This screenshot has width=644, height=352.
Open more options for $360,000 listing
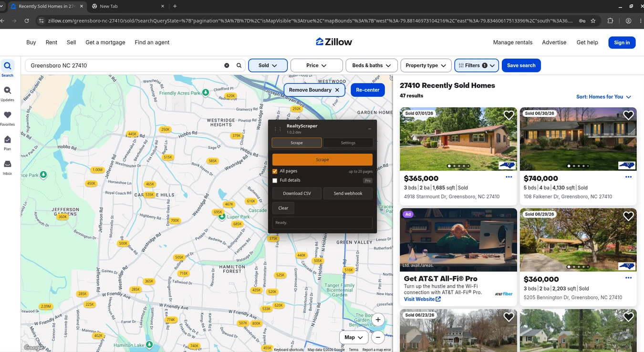pyautogui.click(x=628, y=278)
